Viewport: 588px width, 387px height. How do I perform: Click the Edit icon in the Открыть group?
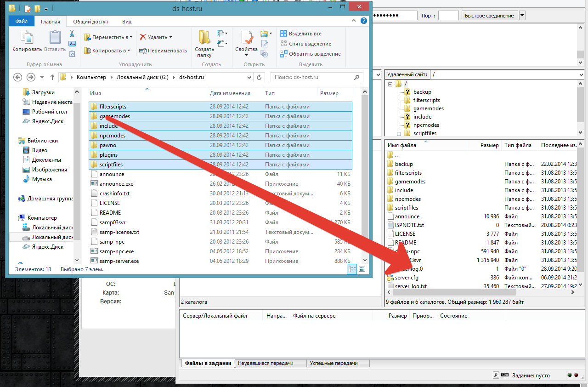coord(264,44)
